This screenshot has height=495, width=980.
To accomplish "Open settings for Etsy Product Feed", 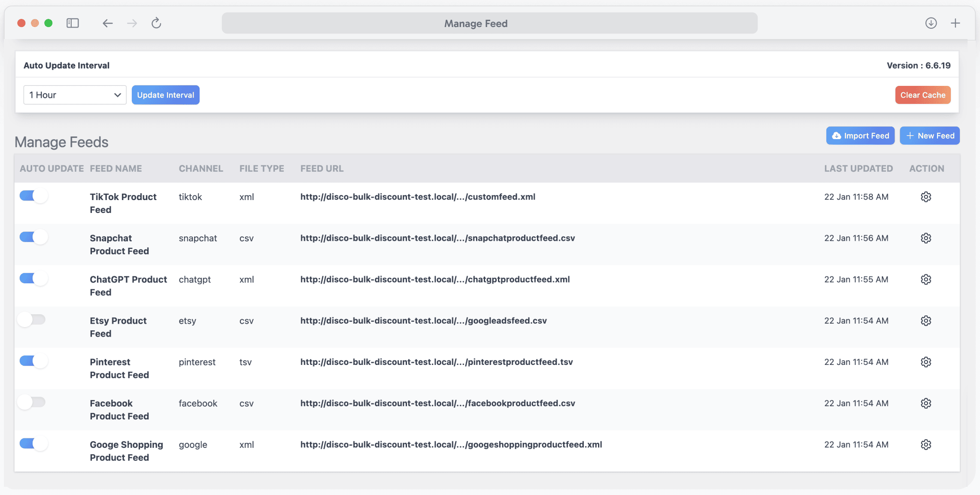I will pyautogui.click(x=926, y=321).
